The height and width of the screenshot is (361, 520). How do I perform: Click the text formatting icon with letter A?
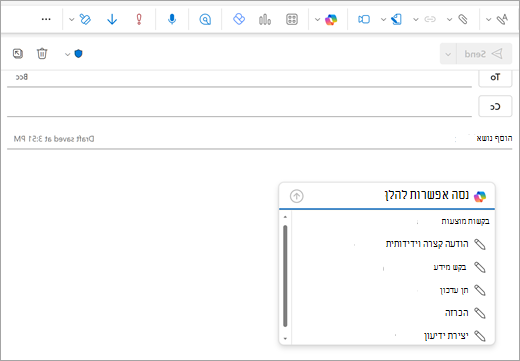pos(502,19)
